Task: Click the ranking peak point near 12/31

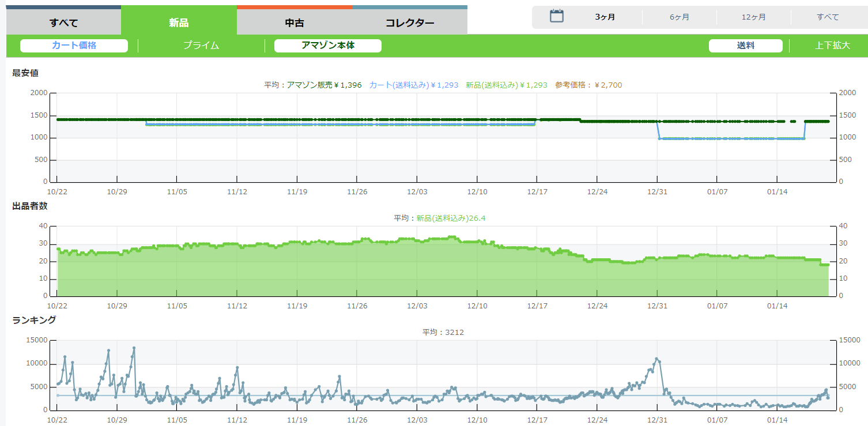Action: (x=656, y=359)
